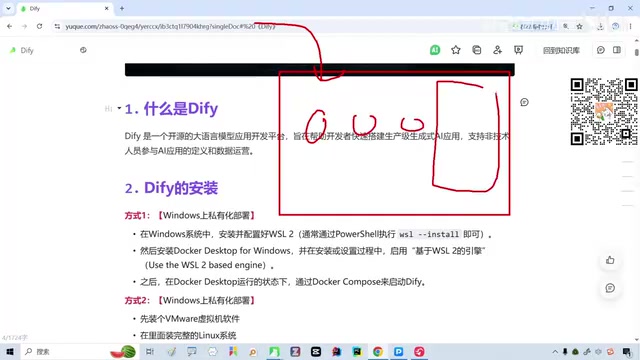The height and width of the screenshot is (360, 640).
Task: Click the circular icon next to the Dify title
Action: [83, 50]
